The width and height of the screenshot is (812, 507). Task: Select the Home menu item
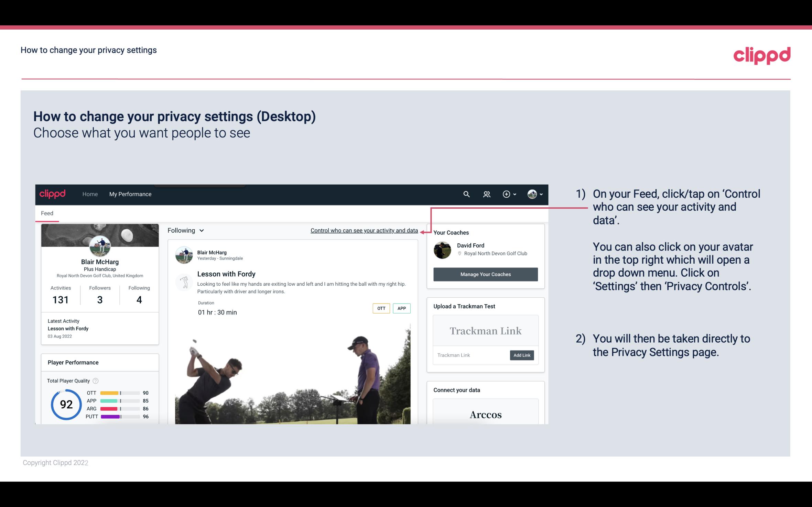[x=89, y=194]
